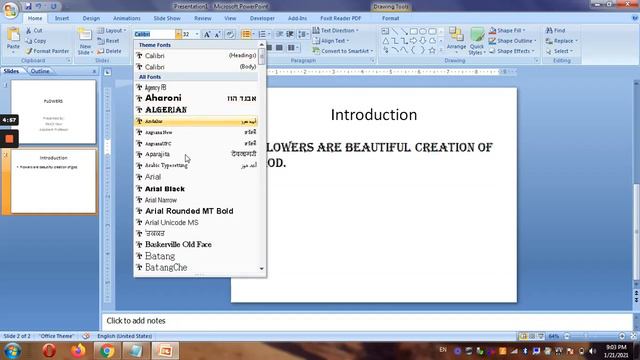
Task: Open Google Chrome from taskbar
Action: coord(107,351)
